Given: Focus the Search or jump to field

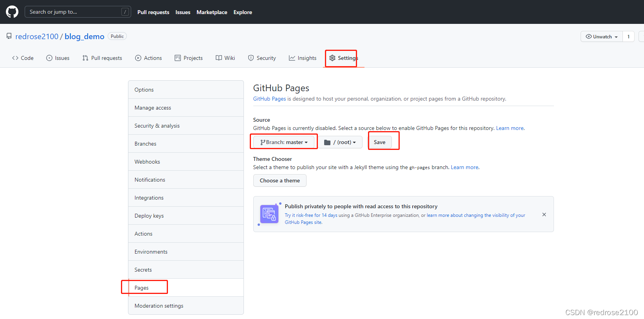Looking at the screenshot, I should click(x=78, y=12).
